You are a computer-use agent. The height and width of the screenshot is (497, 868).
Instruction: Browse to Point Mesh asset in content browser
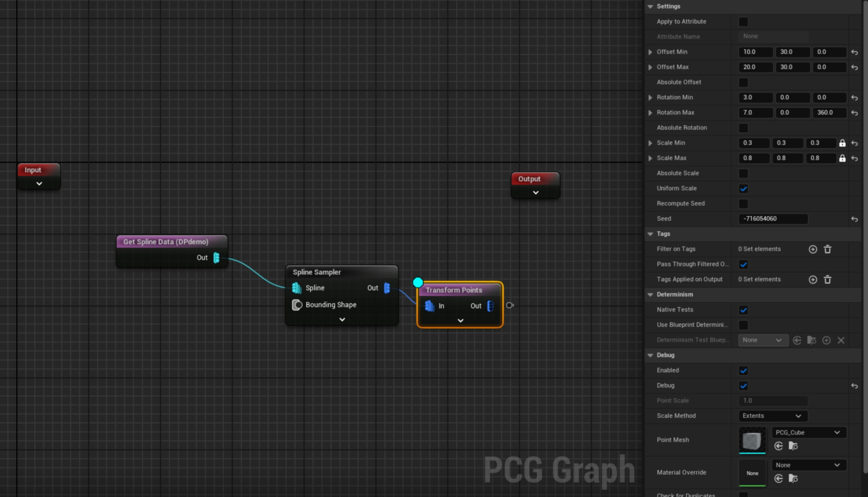(x=793, y=446)
